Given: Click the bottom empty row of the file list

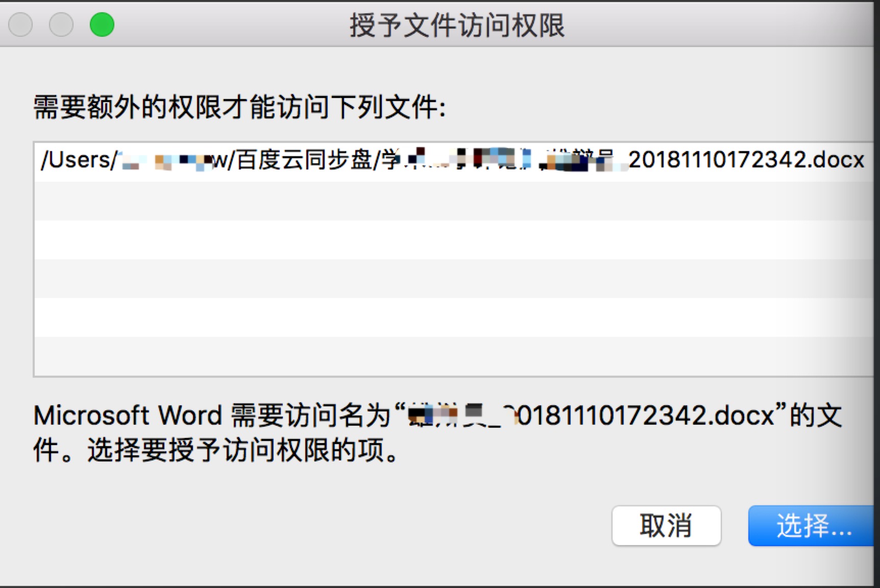Looking at the screenshot, I should point(453,356).
